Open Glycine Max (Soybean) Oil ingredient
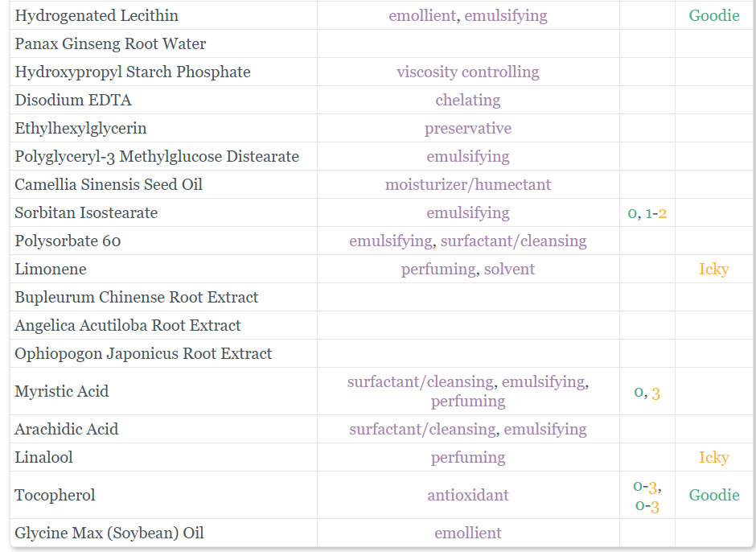 point(109,533)
